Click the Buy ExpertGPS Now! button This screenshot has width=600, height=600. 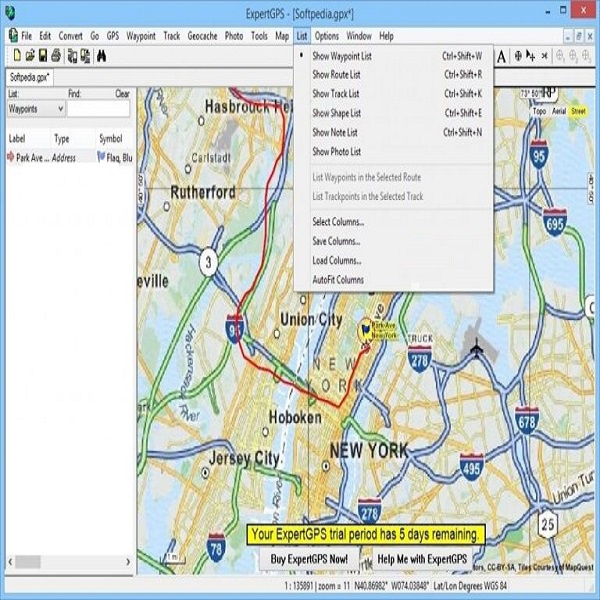[309, 559]
